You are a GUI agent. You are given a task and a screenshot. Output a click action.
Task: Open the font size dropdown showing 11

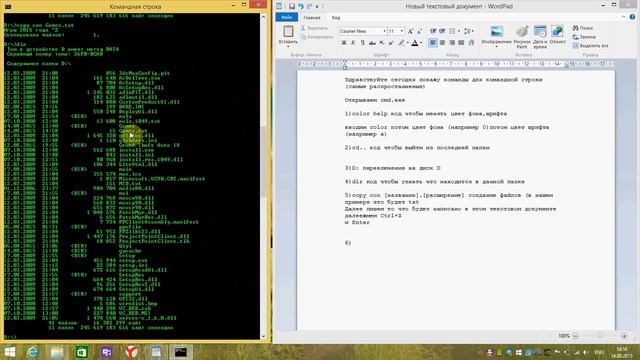coord(402,31)
